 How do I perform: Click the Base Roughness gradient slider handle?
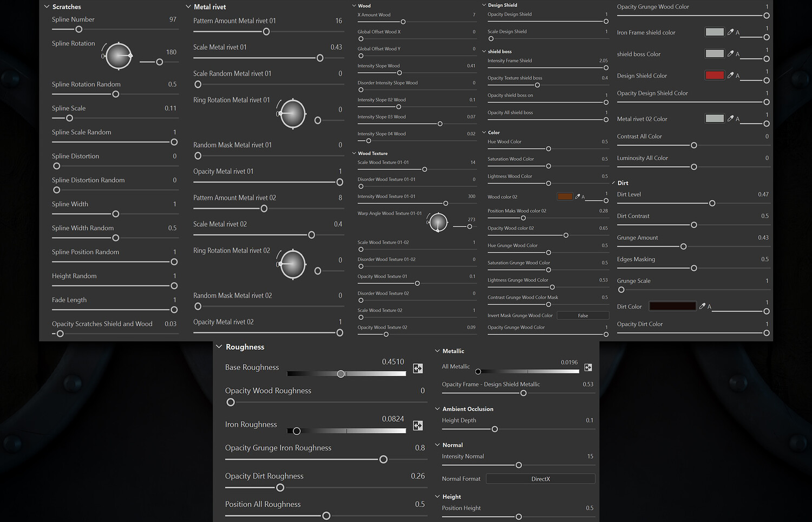[x=341, y=374]
